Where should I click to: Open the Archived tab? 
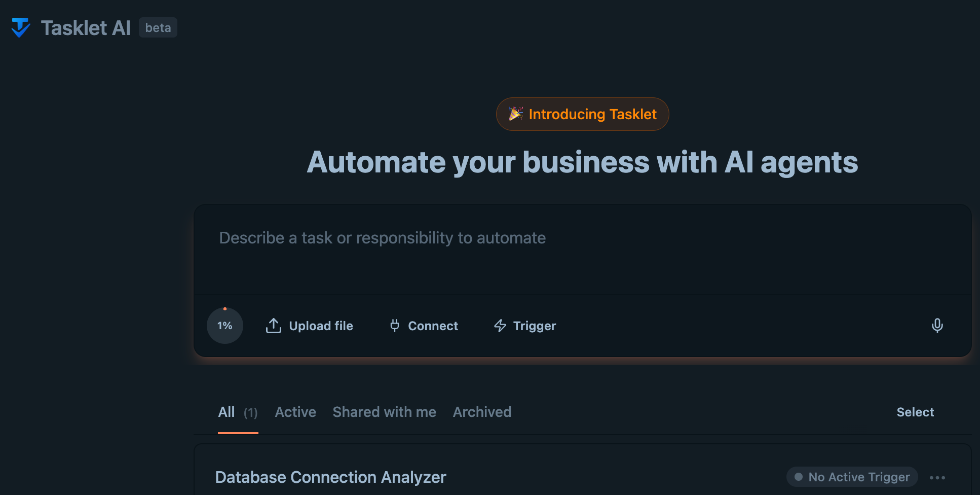click(x=482, y=412)
